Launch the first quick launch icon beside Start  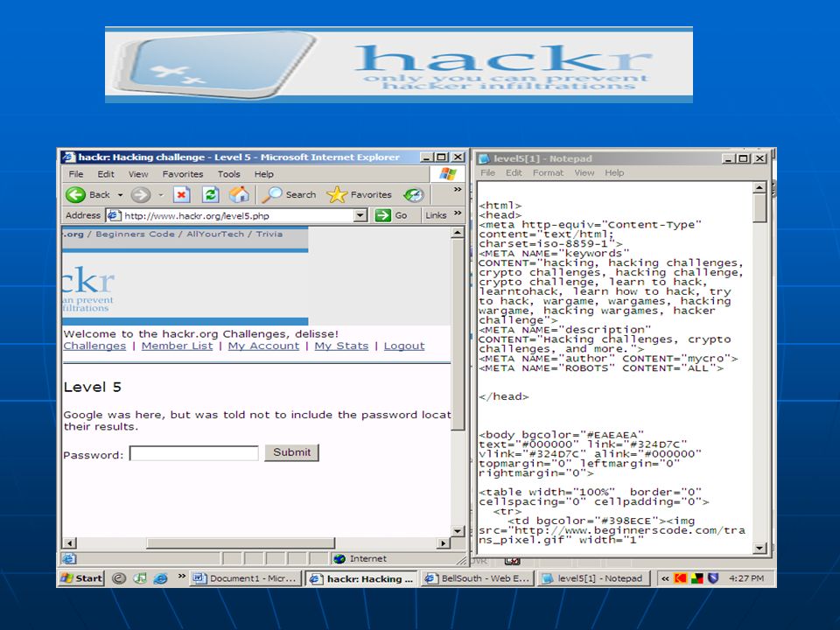(119, 578)
